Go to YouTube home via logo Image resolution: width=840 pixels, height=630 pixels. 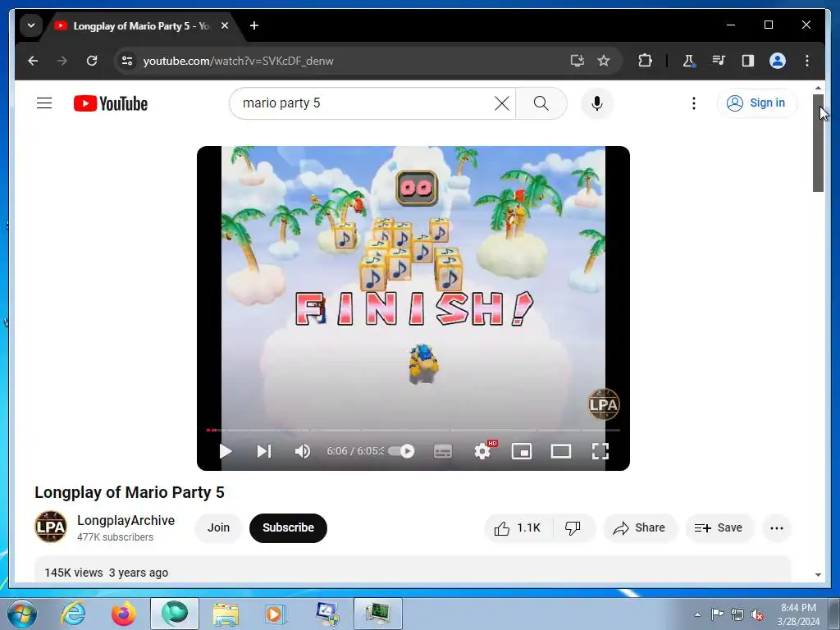[x=111, y=103]
